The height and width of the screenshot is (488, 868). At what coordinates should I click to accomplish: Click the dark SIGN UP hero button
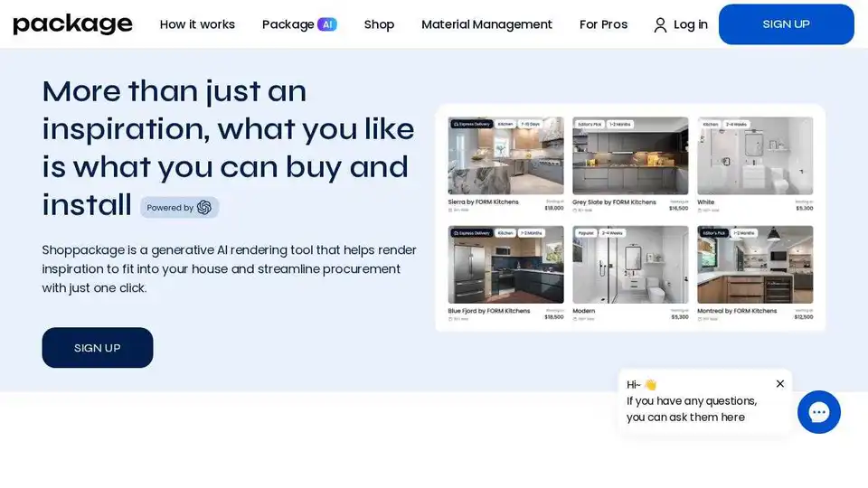(x=98, y=347)
